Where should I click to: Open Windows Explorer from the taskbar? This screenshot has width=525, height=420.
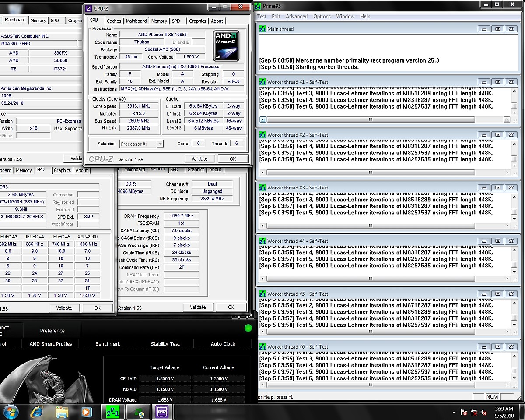pos(62,412)
